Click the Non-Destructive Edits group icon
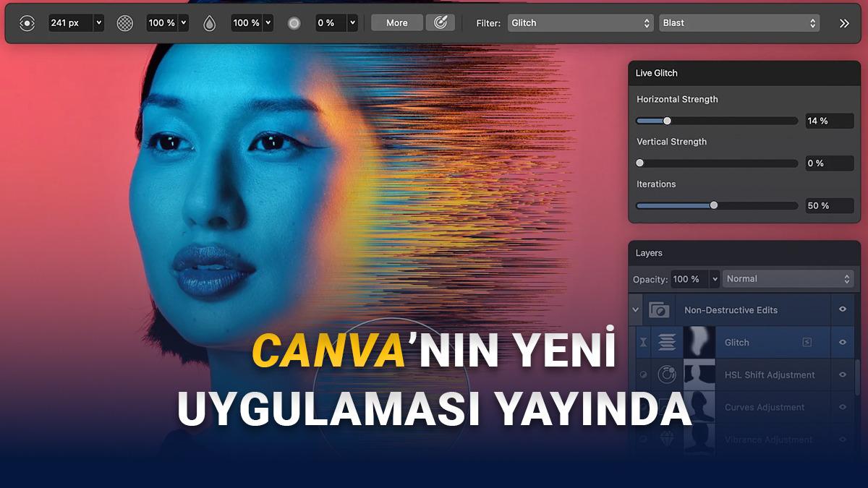The height and width of the screenshot is (488, 868). [x=659, y=309]
